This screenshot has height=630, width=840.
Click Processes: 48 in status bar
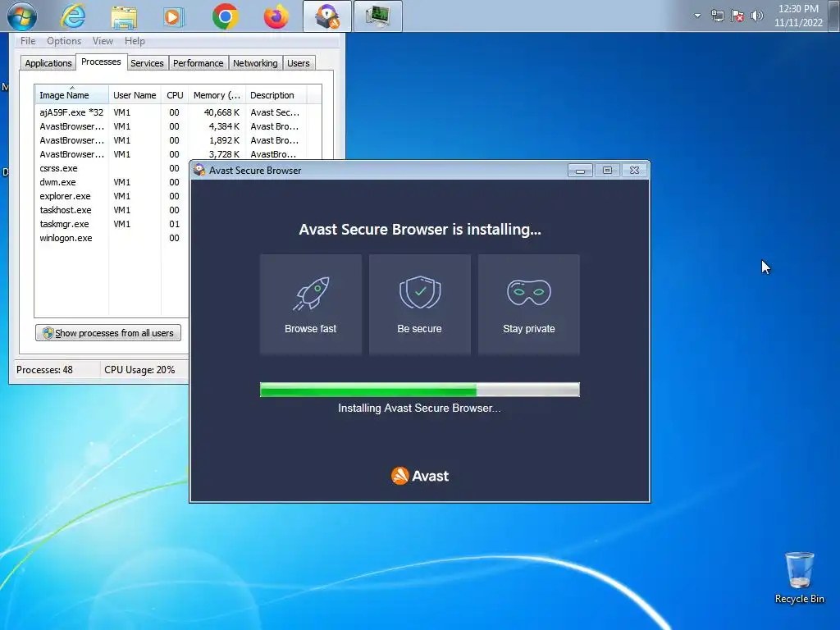(44, 370)
